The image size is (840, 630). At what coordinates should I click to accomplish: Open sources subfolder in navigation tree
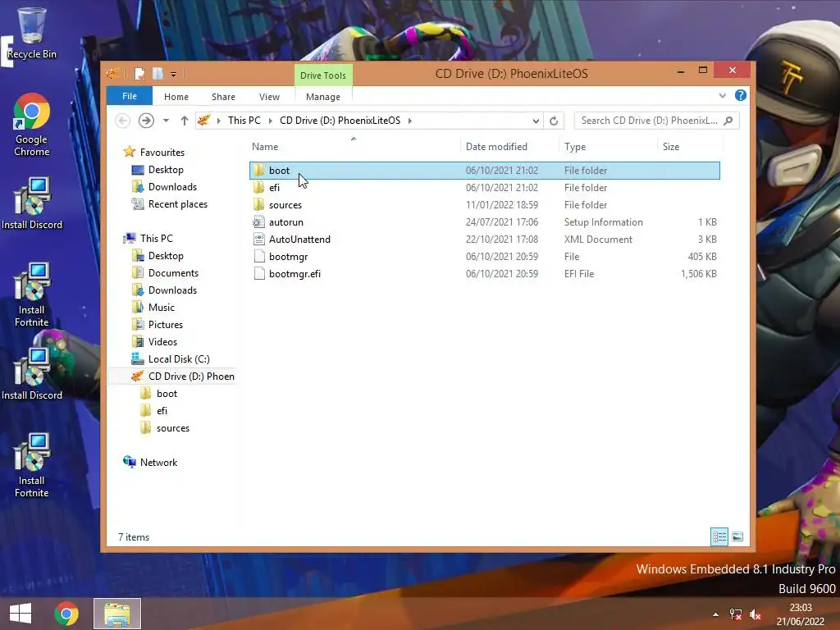(x=172, y=428)
